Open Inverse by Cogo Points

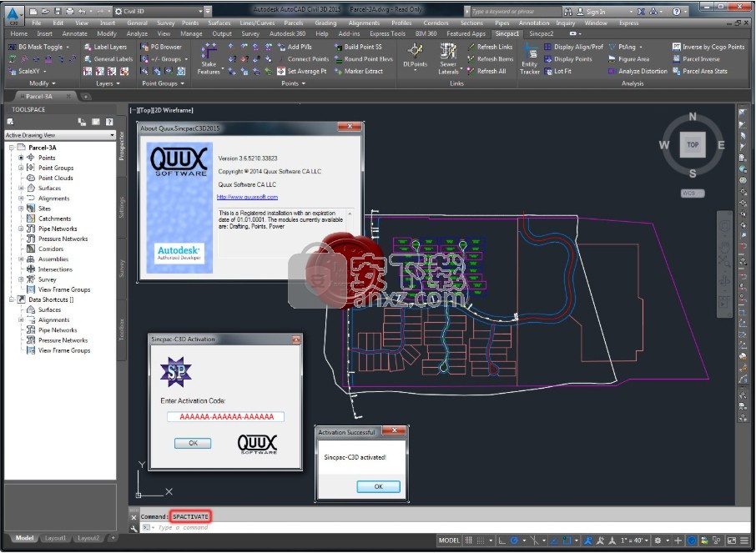pyautogui.click(x=708, y=47)
